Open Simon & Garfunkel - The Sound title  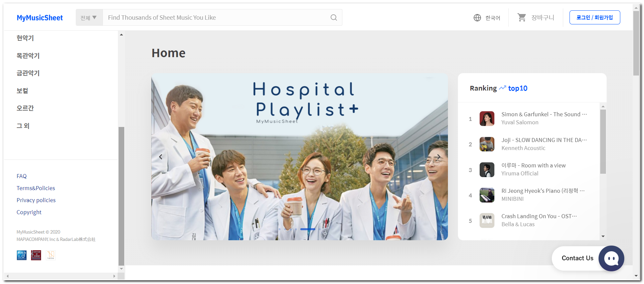tap(544, 114)
